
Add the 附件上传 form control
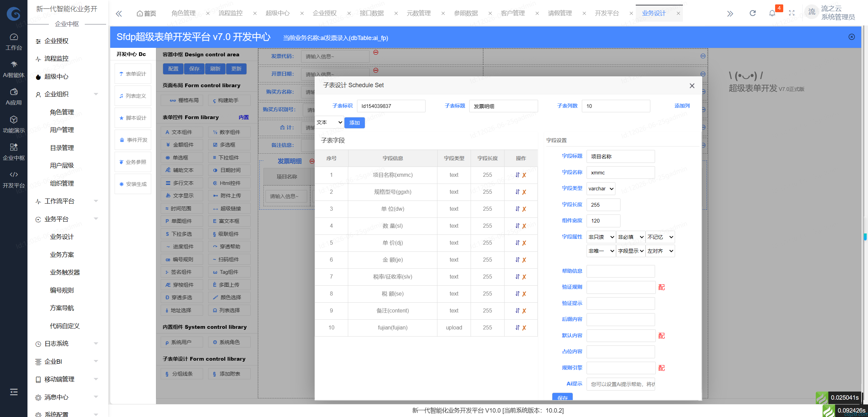pos(230,196)
